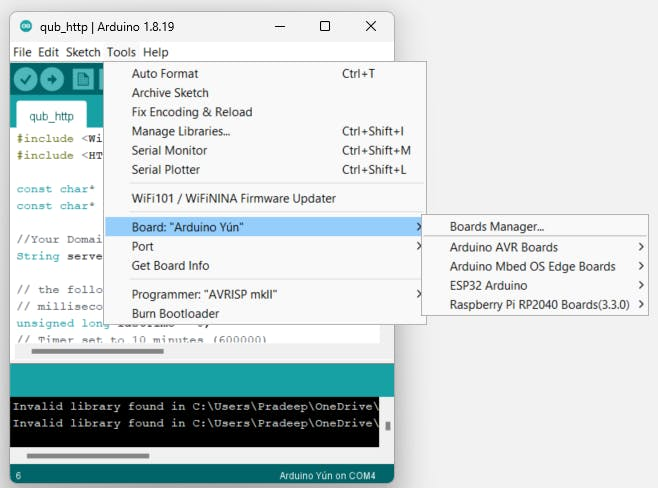Image resolution: width=658 pixels, height=488 pixels.
Task: Click Burn Bootloader
Action: pos(175,313)
